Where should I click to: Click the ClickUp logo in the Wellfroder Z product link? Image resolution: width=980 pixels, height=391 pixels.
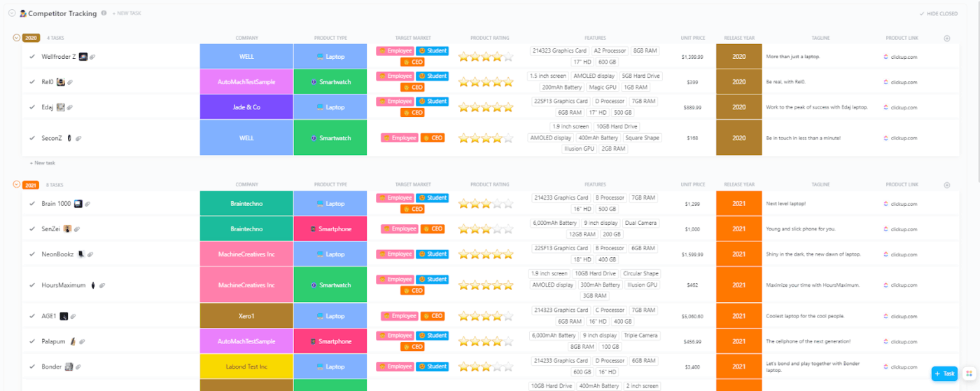(886, 57)
